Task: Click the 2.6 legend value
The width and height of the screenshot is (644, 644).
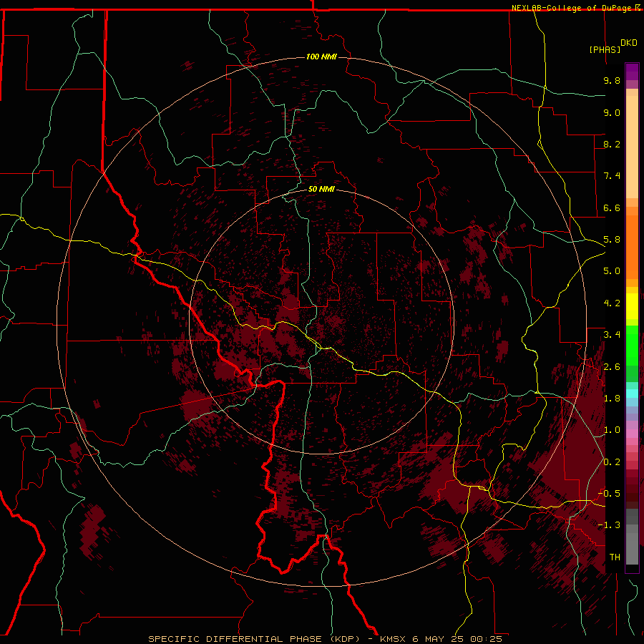Action: [x=612, y=367]
